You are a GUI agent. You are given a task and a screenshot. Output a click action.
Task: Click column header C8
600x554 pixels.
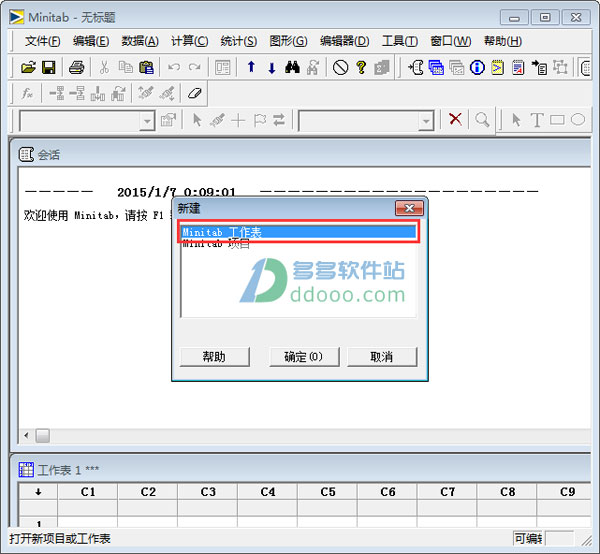pyautogui.click(x=507, y=492)
